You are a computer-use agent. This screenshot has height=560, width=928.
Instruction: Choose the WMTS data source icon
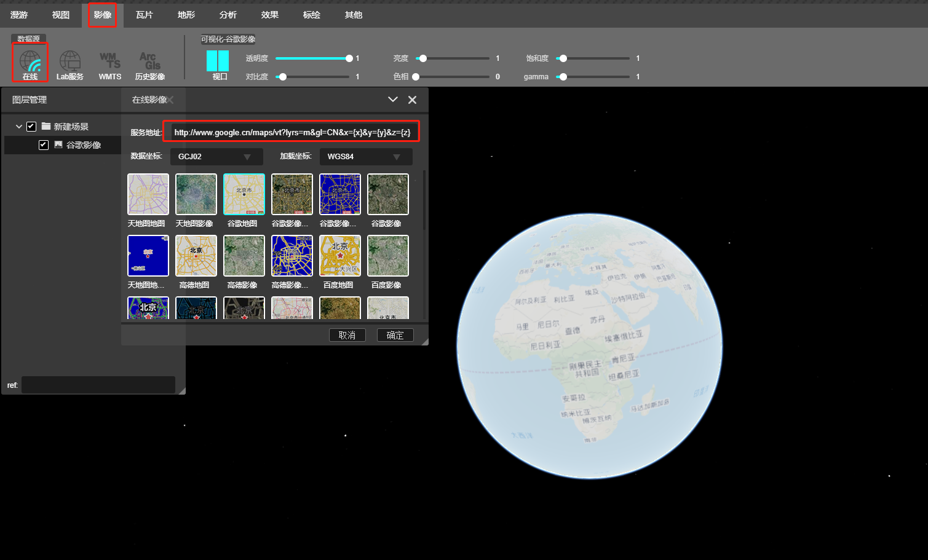pos(110,65)
